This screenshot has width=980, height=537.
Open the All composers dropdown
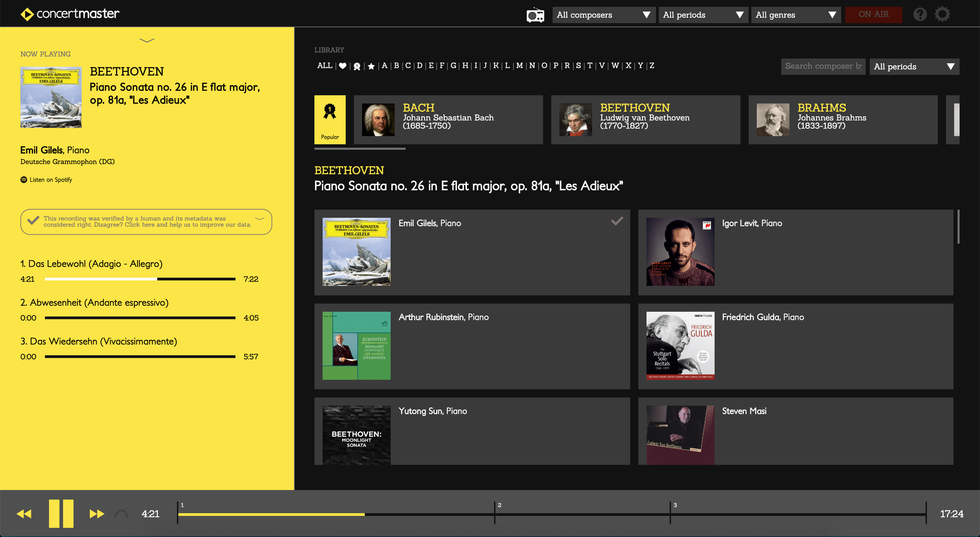pos(603,15)
